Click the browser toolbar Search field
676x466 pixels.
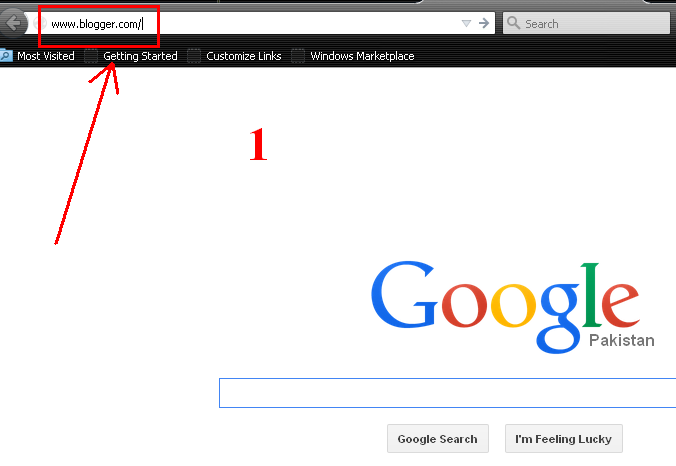click(x=586, y=23)
